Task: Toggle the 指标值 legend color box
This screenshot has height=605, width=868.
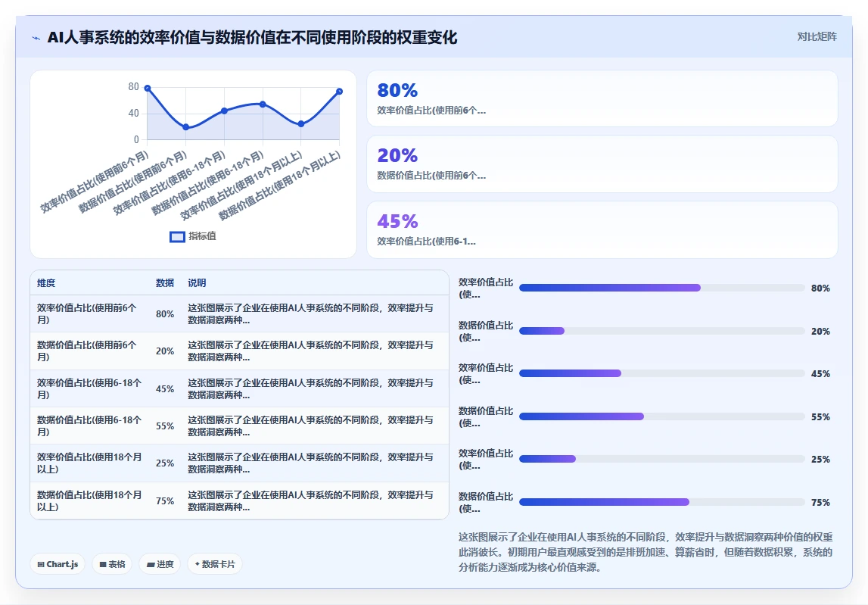Action: click(177, 236)
